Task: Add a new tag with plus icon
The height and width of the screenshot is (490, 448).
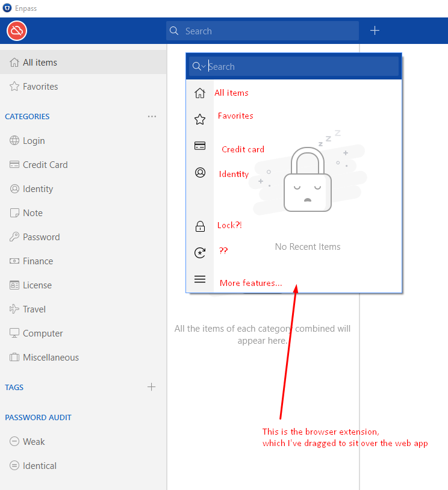Action: click(x=151, y=387)
